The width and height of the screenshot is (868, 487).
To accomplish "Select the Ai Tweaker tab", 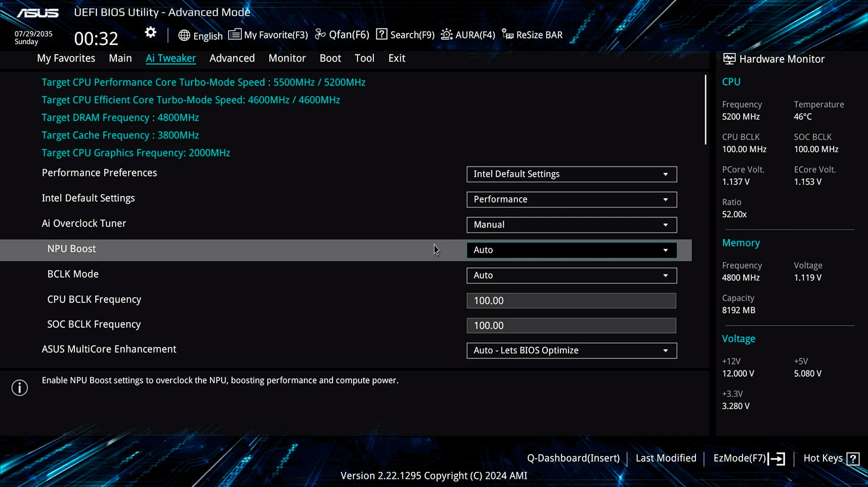I will pyautogui.click(x=170, y=58).
